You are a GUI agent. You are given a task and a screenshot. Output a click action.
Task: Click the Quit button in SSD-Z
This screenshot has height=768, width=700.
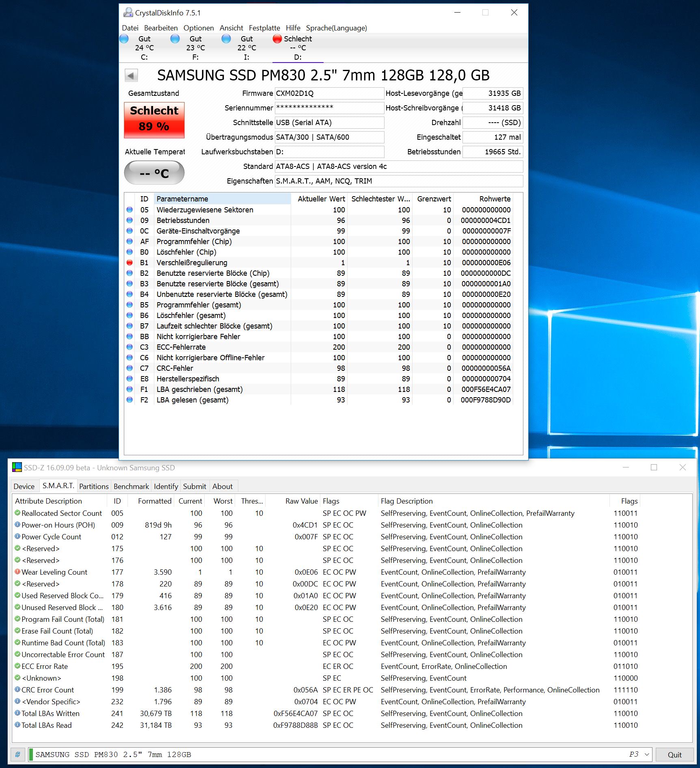[x=674, y=755]
